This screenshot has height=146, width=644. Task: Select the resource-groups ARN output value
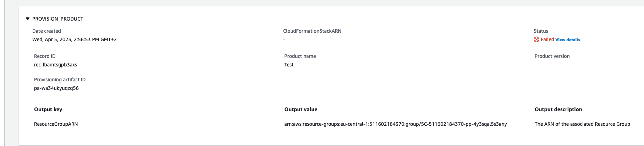click(x=395, y=124)
